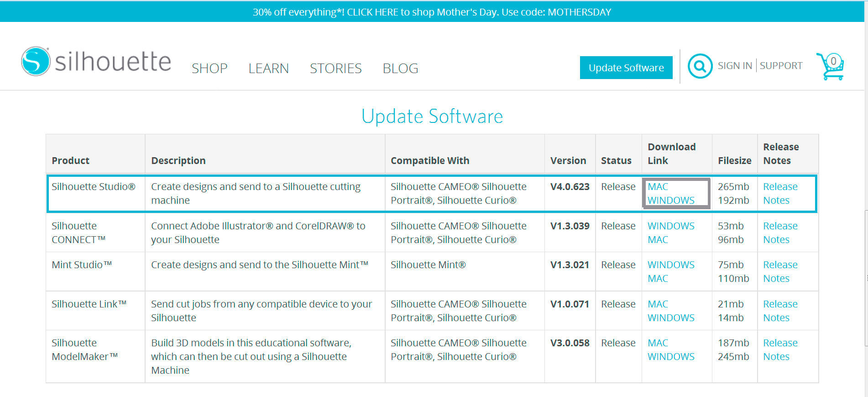The image size is (868, 397).
Task: Download Silhouette Link for WINDOWS
Action: click(x=671, y=318)
